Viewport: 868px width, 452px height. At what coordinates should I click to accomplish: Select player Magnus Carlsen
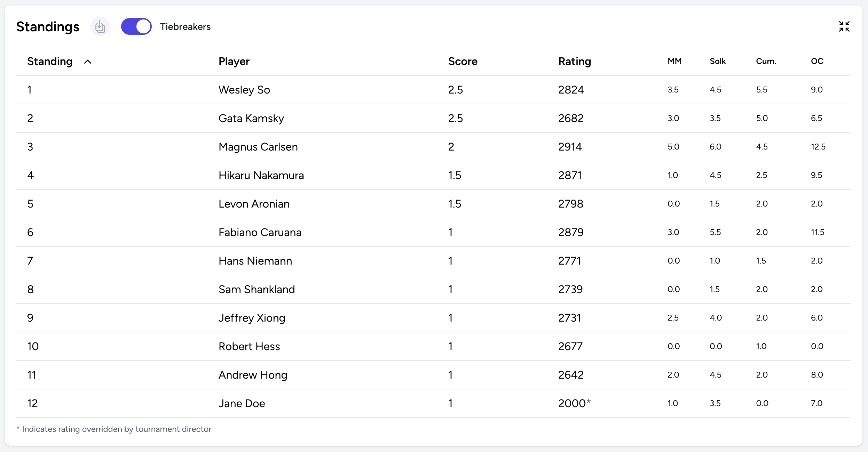click(258, 147)
